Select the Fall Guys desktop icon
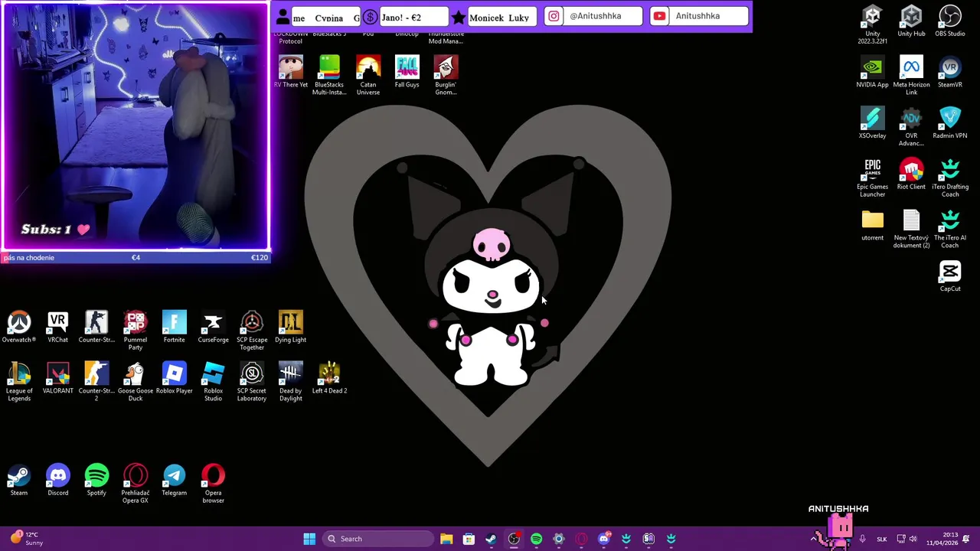980x551 pixels. click(407, 72)
